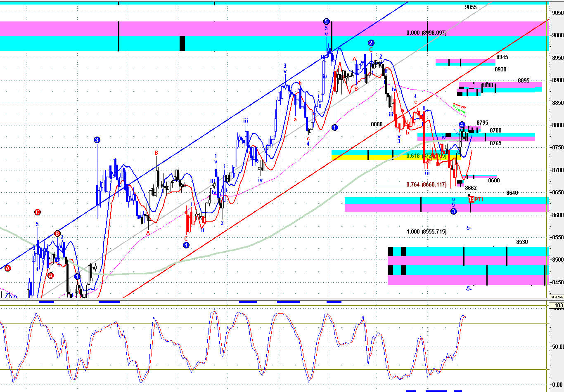This screenshot has height=392, width=564.
Task: Select the 8850 price axis tick
Action: point(558,103)
